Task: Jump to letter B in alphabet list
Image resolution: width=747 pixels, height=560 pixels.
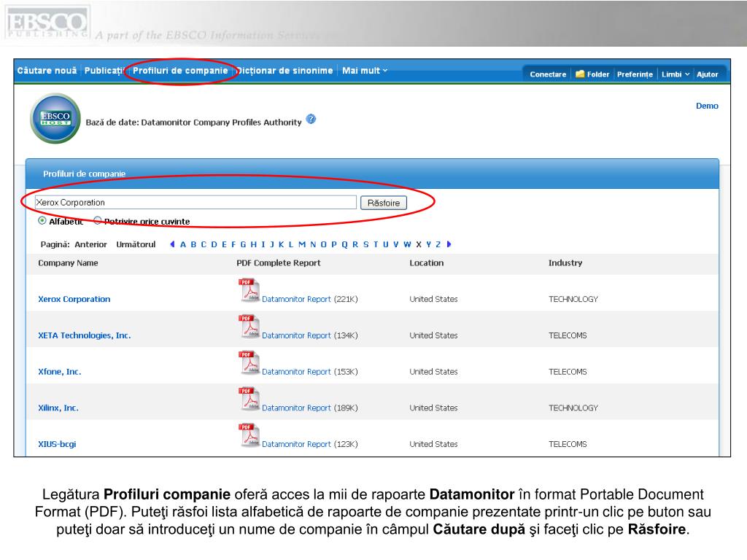Action: pos(193,244)
